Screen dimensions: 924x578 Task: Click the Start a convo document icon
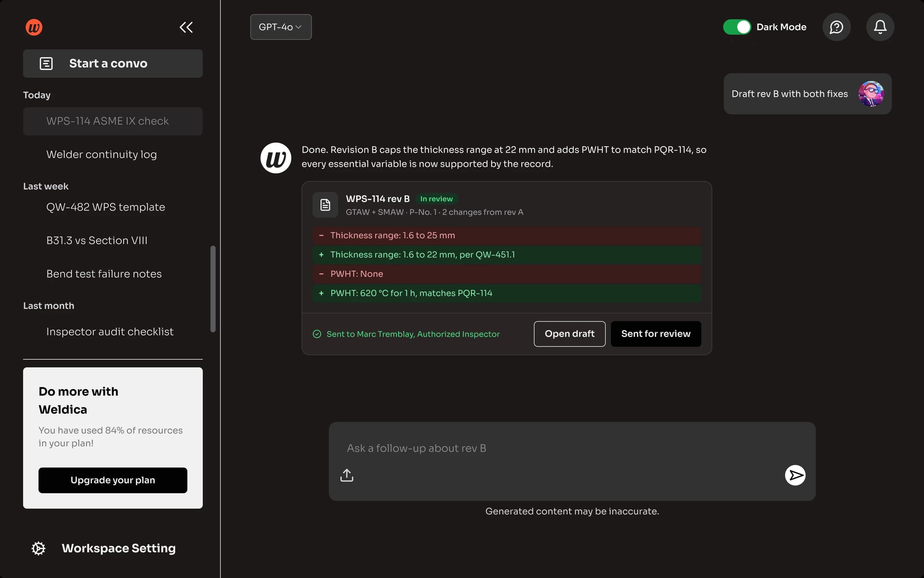click(46, 63)
